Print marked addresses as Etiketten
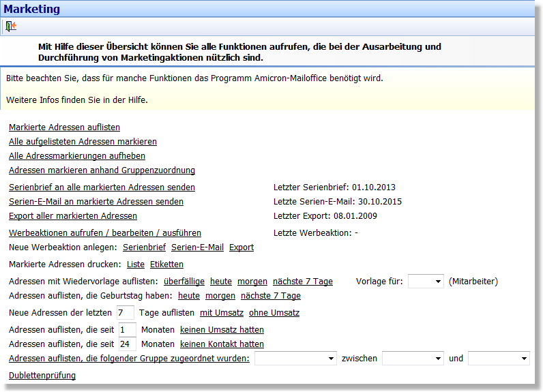The height and width of the screenshot is (392, 543). tap(166, 265)
